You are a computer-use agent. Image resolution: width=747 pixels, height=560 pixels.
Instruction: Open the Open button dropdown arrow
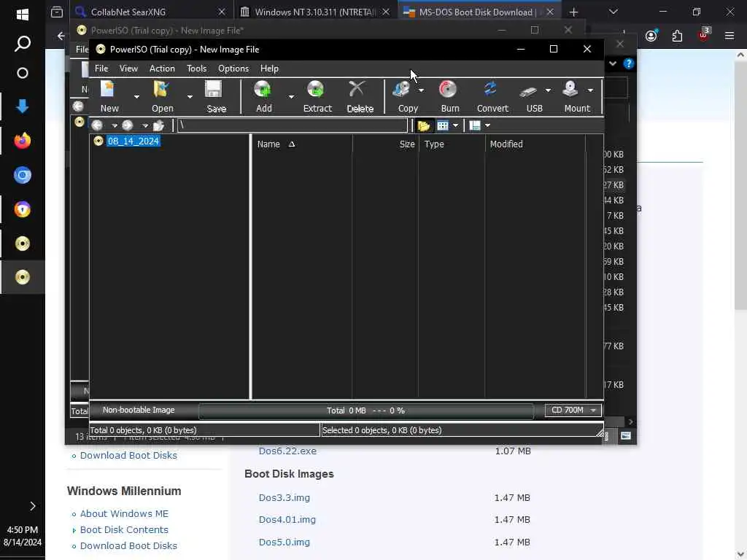click(190, 97)
